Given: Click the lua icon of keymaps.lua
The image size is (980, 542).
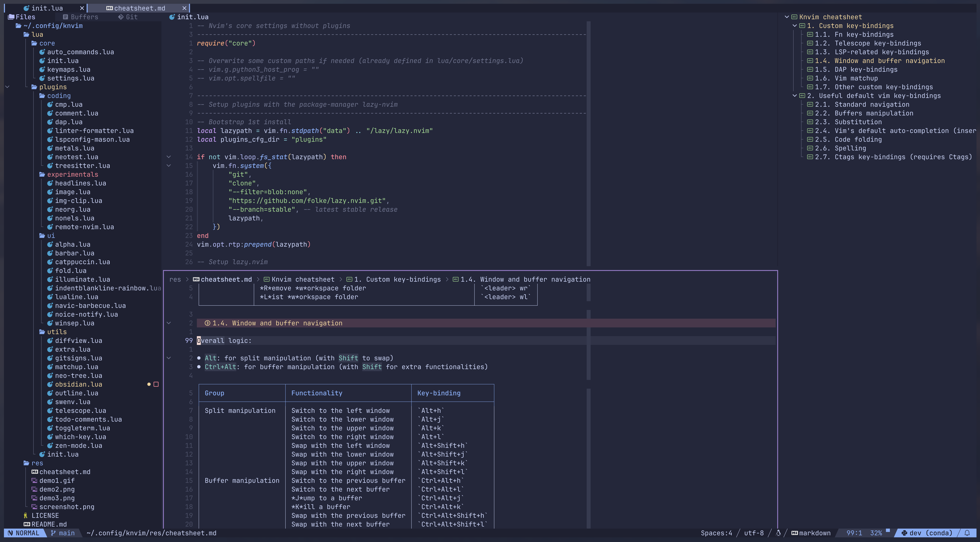Looking at the screenshot, I should [x=42, y=69].
